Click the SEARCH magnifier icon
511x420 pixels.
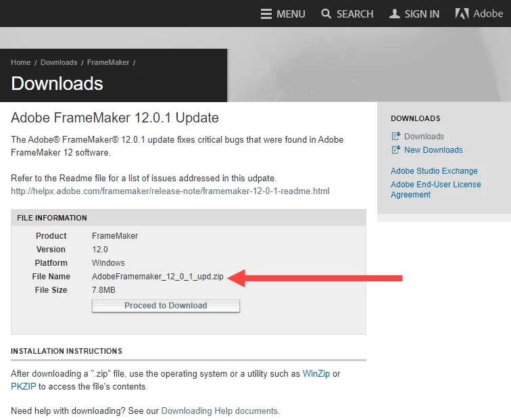pyautogui.click(x=326, y=14)
